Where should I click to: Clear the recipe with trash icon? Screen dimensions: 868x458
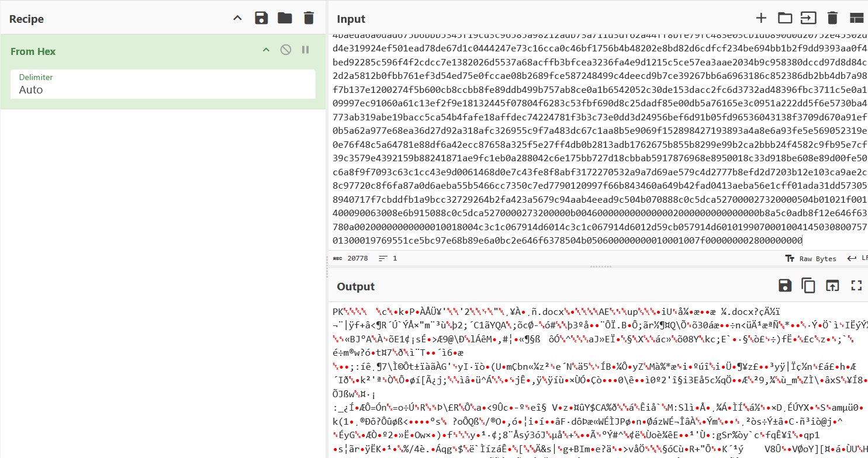coord(309,18)
